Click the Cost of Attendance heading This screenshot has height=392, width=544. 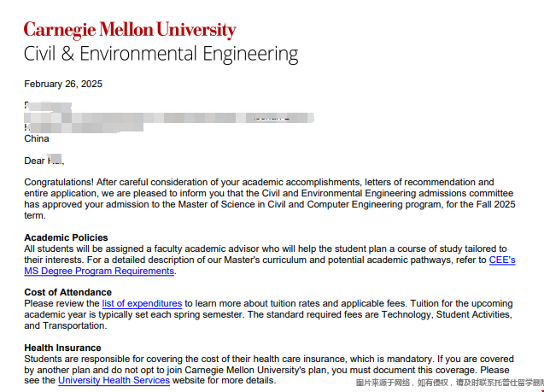(x=68, y=292)
